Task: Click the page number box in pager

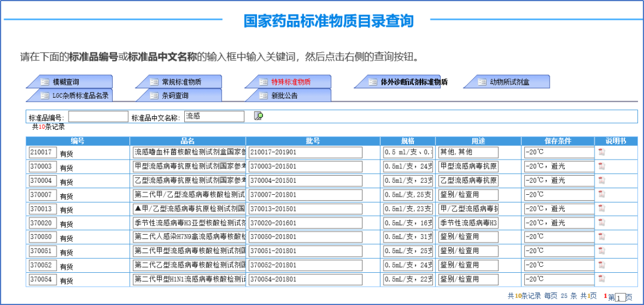Action: [x=621, y=297]
